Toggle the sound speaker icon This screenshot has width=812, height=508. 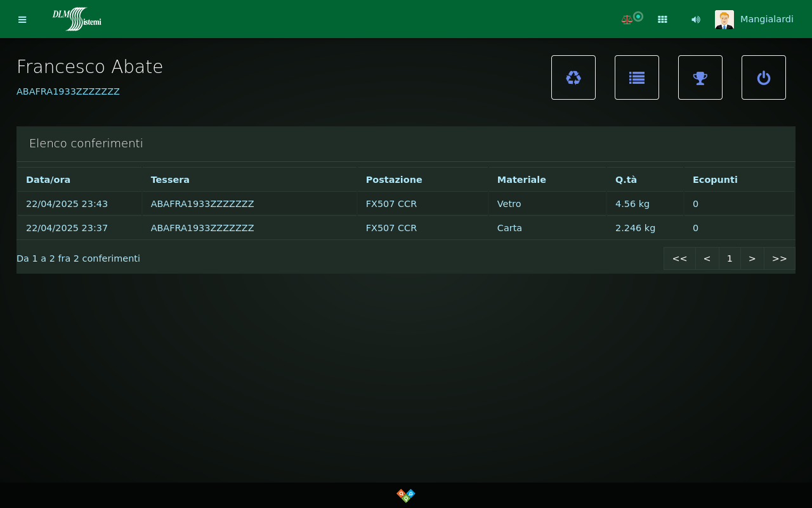coord(696,20)
